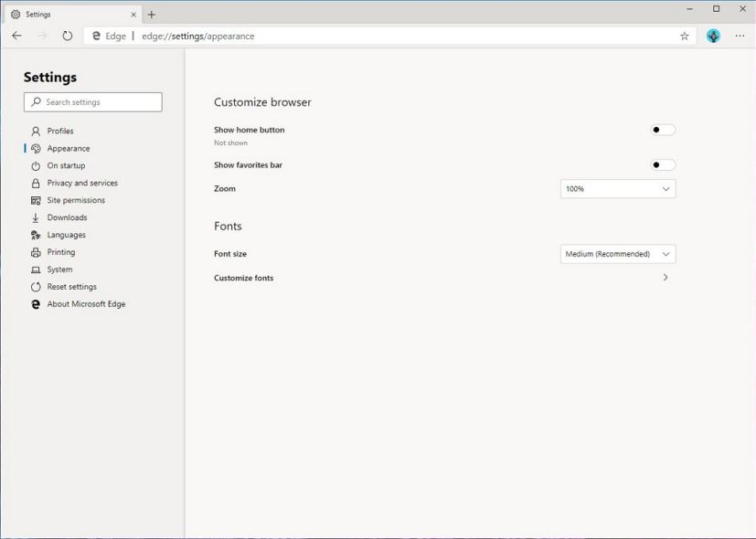Add this page to favorites with the star
This screenshot has height=539, width=756.
click(x=684, y=37)
